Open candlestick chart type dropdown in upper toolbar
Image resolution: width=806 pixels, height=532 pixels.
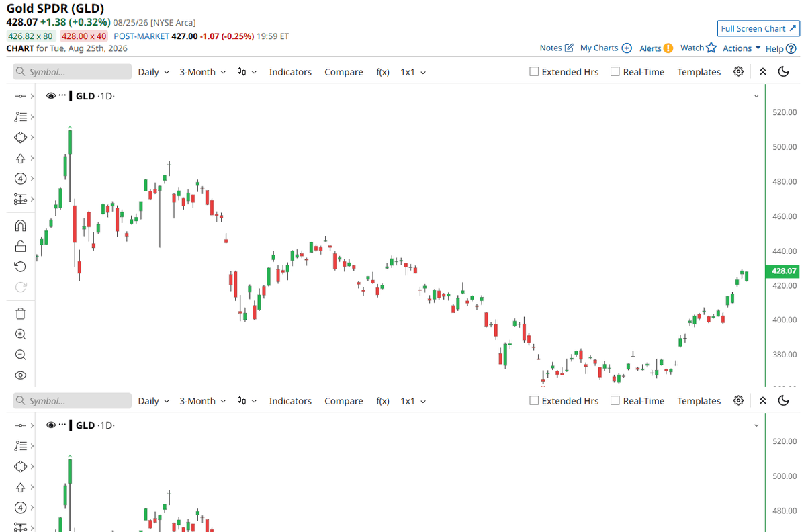coord(247,72)
